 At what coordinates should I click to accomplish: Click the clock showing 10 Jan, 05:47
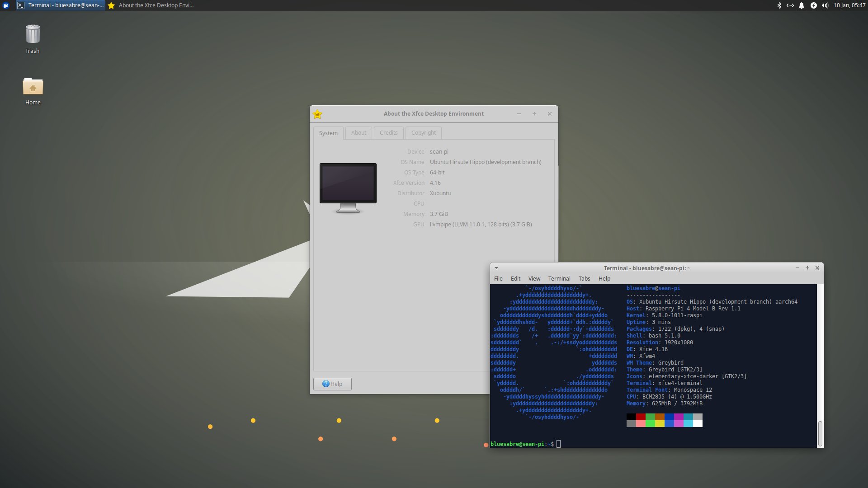tap(849, 5)
